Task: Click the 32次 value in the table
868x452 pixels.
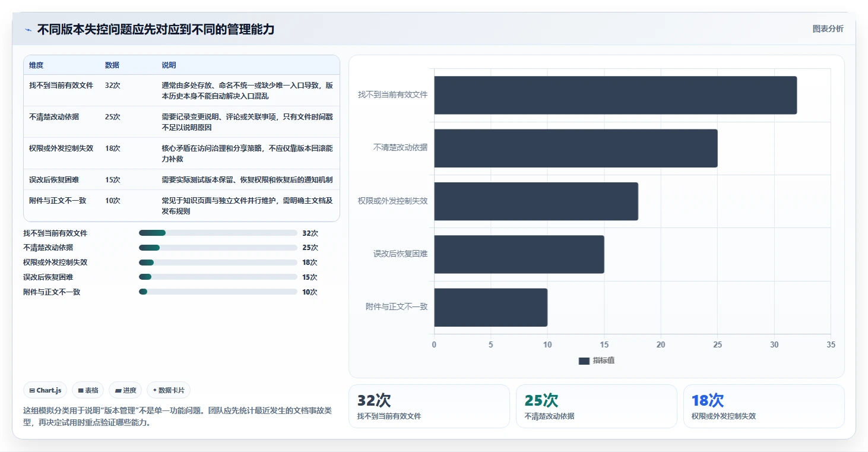Action: pos(113,86)
